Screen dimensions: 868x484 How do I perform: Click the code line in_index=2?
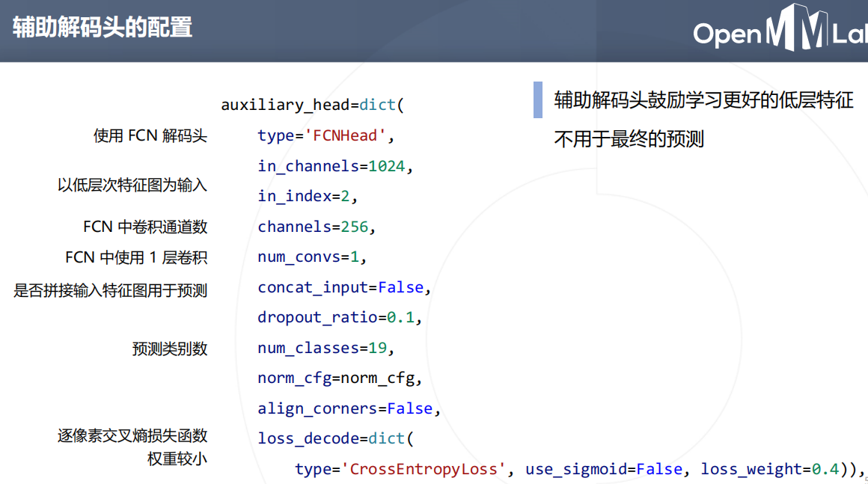click(308, 196)
